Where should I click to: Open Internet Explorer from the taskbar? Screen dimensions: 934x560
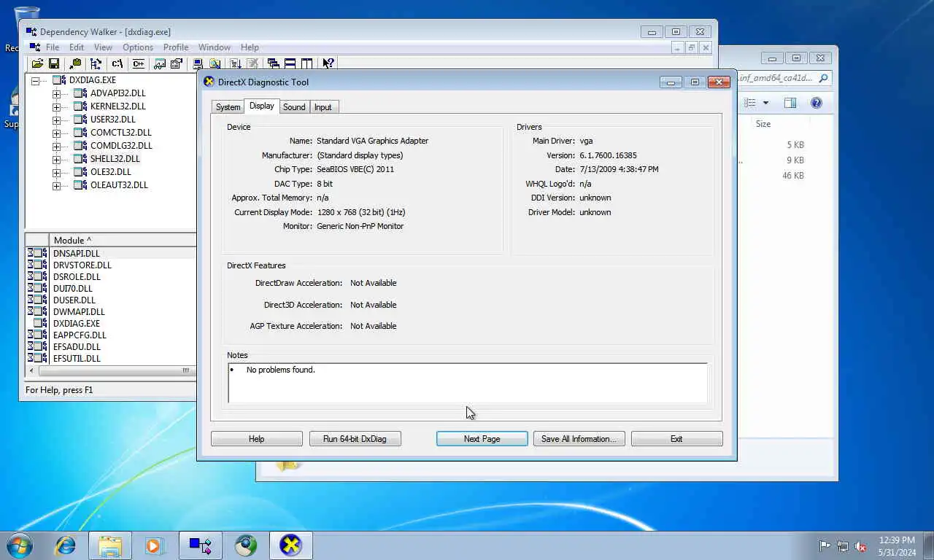click(66, 545)
